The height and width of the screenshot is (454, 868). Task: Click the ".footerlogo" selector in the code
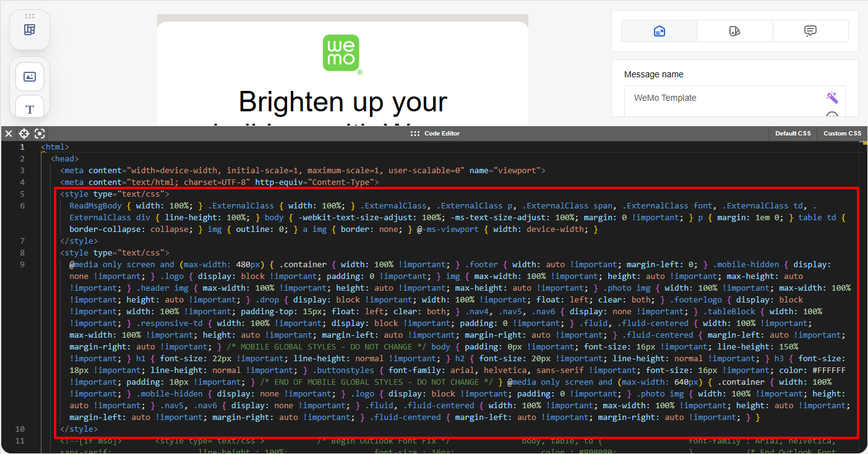coord(695,300)
